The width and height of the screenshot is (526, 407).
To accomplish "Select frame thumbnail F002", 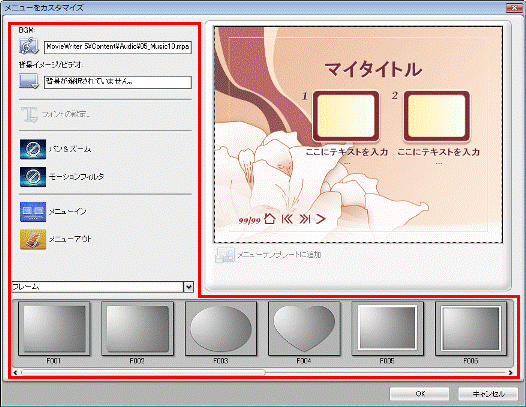I will coord(137,328).
